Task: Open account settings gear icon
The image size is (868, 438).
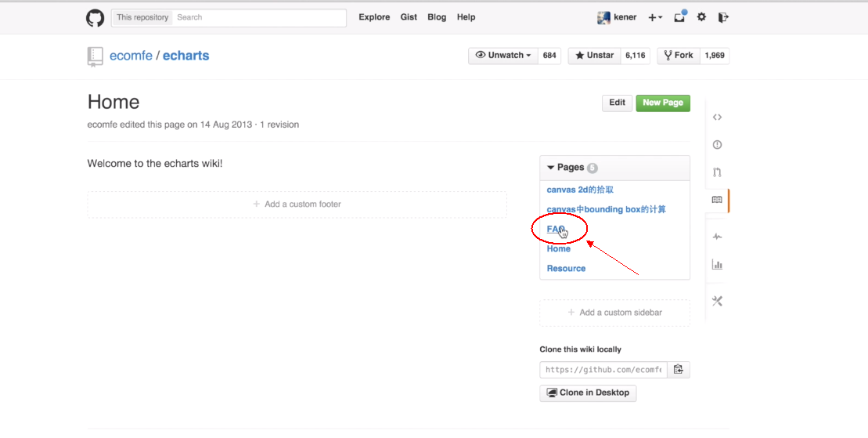Action: (701, 17)
